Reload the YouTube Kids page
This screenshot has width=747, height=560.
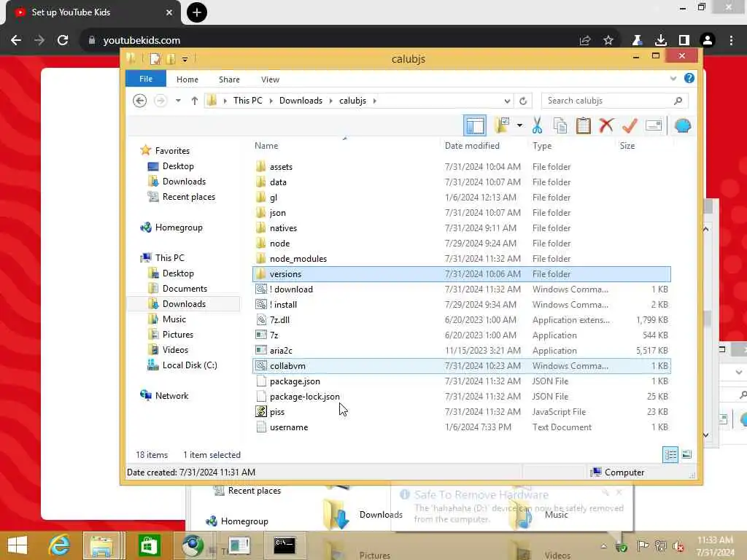click(x=63, y=40)
